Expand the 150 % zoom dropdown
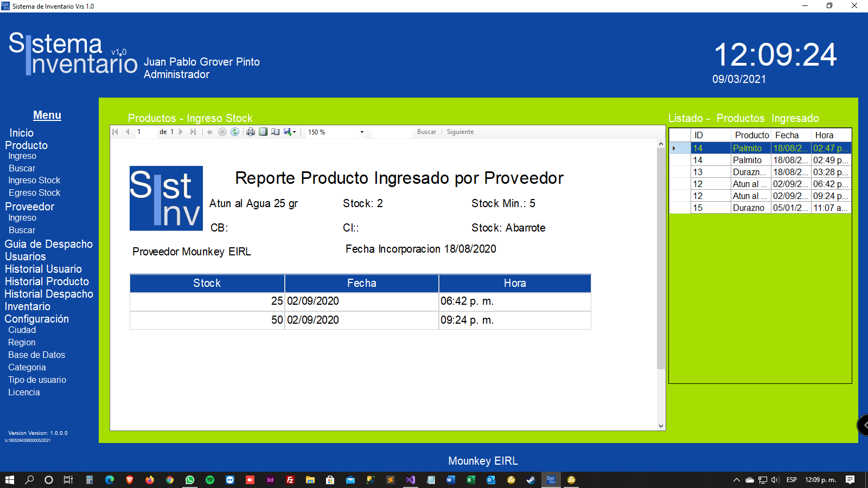The height and width of the screenshot is (488, 868). click(362, 132)
